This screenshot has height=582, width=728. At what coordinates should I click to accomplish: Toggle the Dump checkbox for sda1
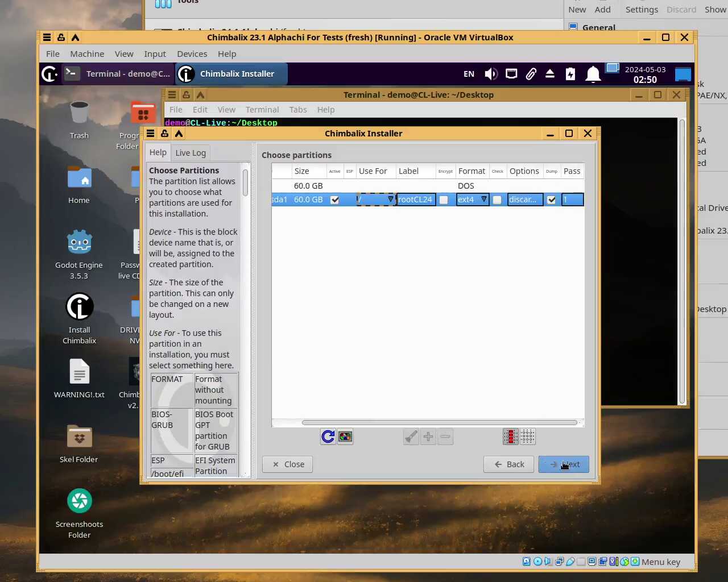tap(551, 199)
